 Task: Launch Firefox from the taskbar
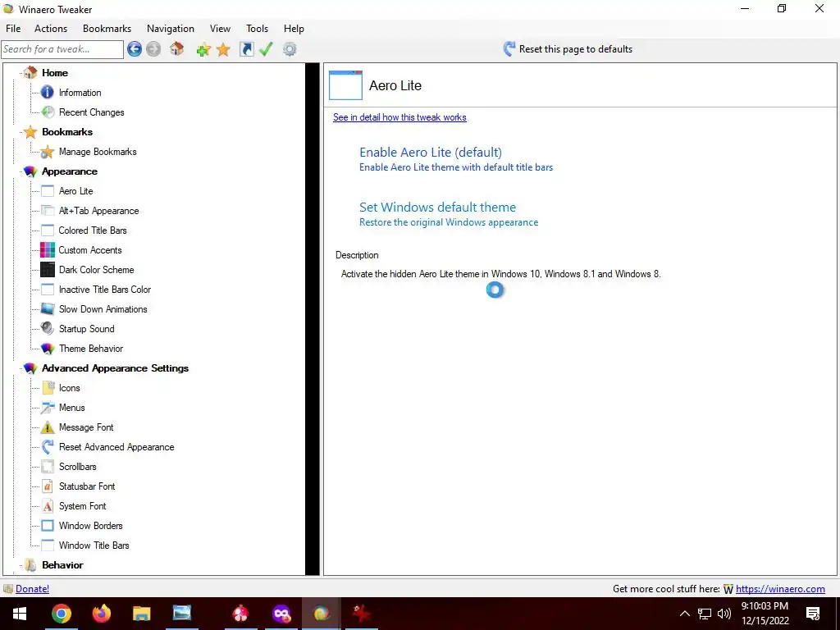pyautogui.click(x=101, y=614)
